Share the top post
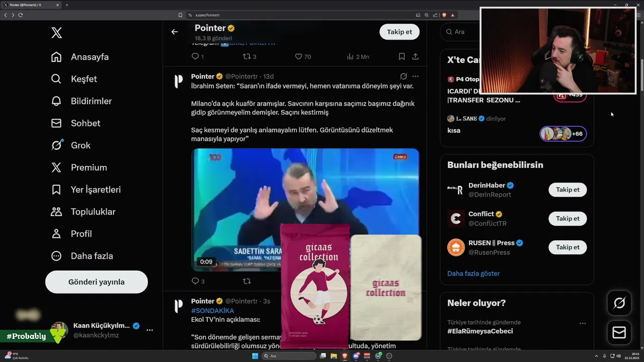 415,57
